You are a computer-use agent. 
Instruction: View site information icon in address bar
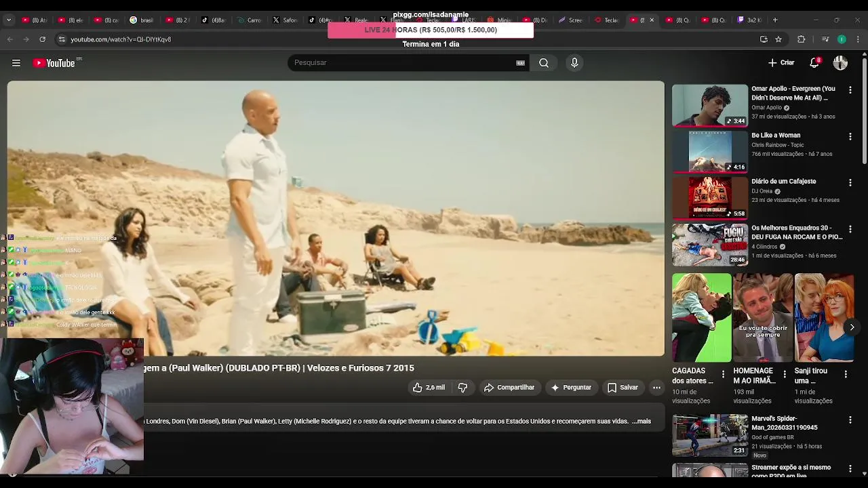pyautogui.click(x=62, y=39)
